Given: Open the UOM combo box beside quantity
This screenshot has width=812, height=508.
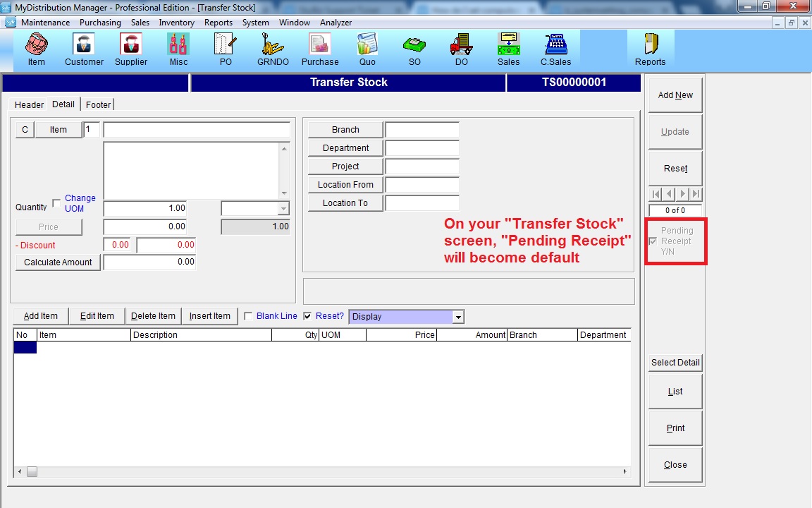Looking at the screenshot, I should tap(283, 208).
